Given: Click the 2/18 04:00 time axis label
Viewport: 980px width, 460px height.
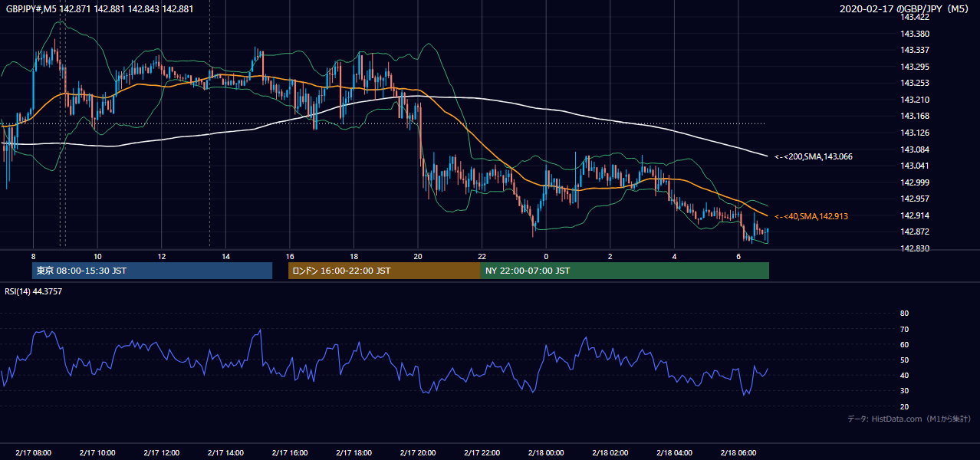Looking at the screenshot, I should coord(674,453).
